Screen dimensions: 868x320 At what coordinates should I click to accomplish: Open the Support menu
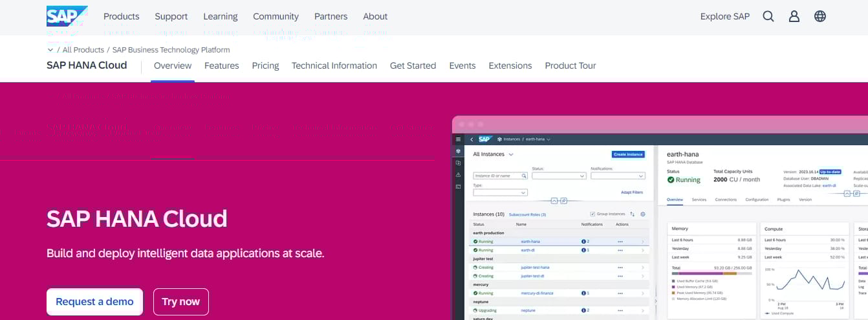171,16
